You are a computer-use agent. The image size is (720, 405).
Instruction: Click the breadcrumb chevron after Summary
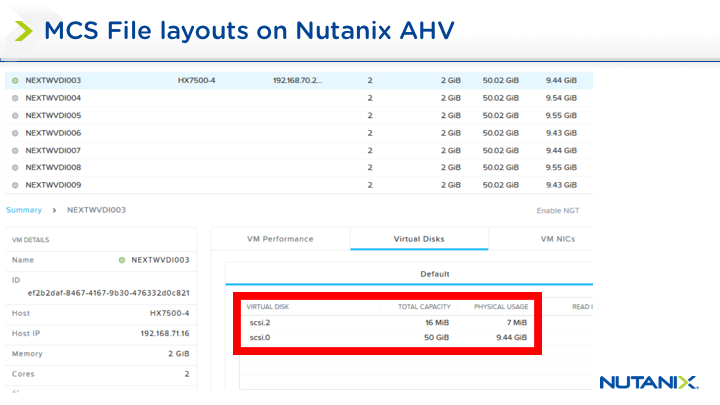point(54,210)
